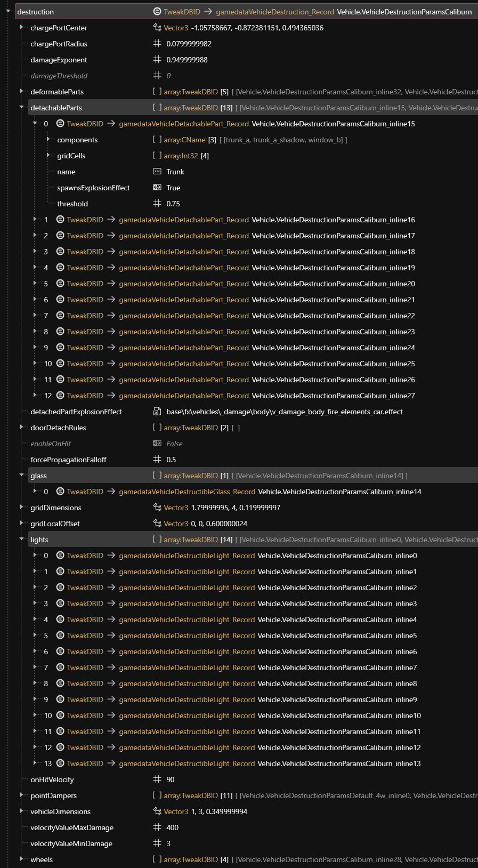Click Vector3 icon next to chargePortCenter

pyautogui.click(x=157, y=28)
